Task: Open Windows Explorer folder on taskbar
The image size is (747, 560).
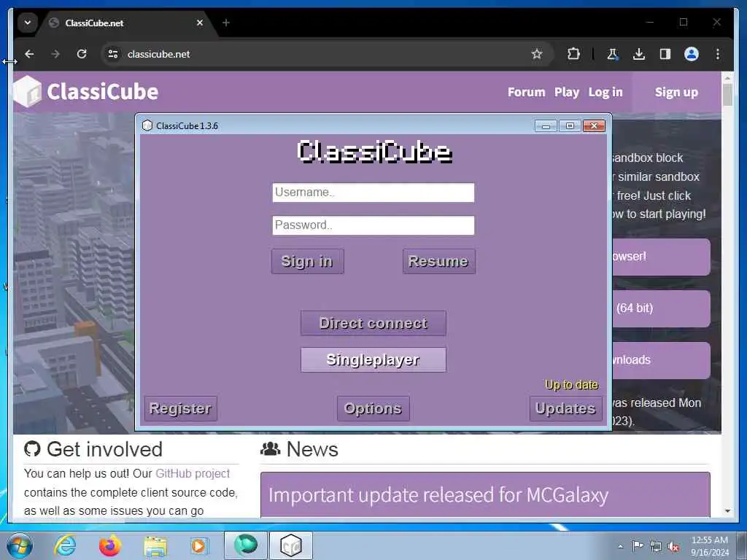Action: (x=156, y=546)
